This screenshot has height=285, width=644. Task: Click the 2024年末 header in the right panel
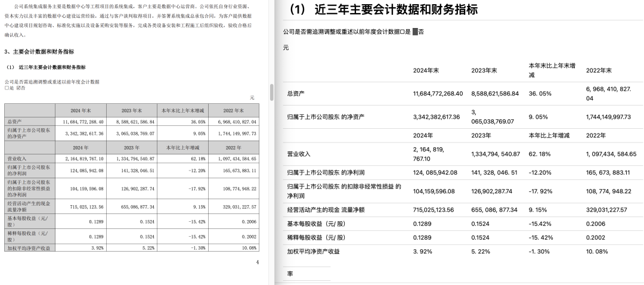(x=426, y=70)
